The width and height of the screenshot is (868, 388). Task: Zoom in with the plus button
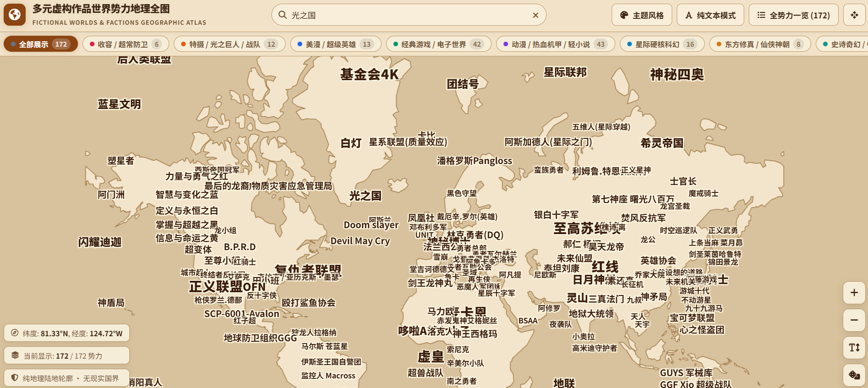[x=854, y=293]
